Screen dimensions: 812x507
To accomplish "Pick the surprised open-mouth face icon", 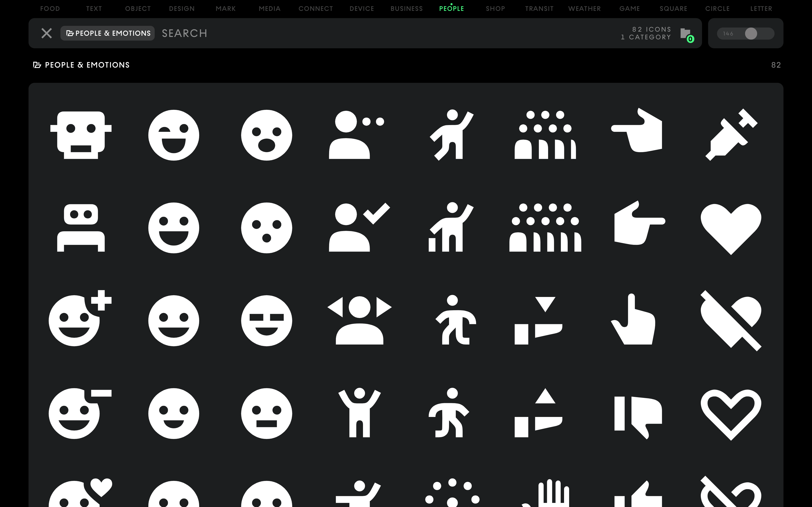I will coord(266,135).
